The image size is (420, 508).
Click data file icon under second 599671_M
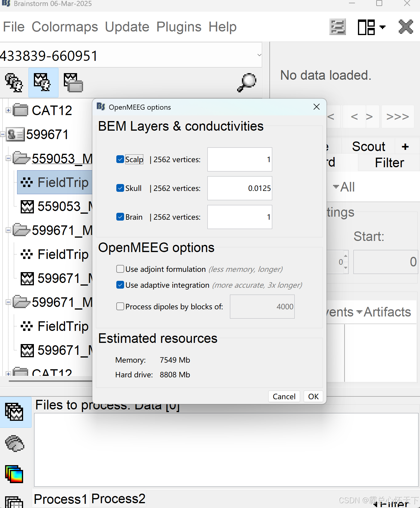pos(27,350)
